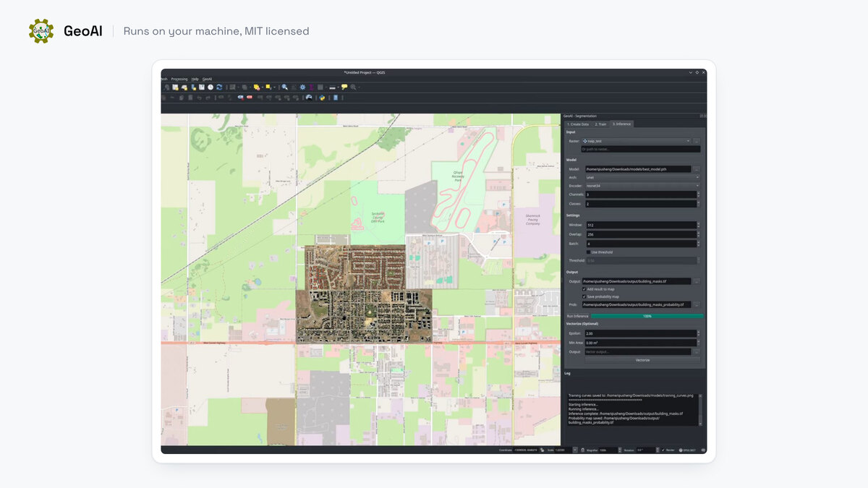Click the Identify Features magnifier icon
The height and width of the screenshot is (488, 868).
[x=284, y=87]
